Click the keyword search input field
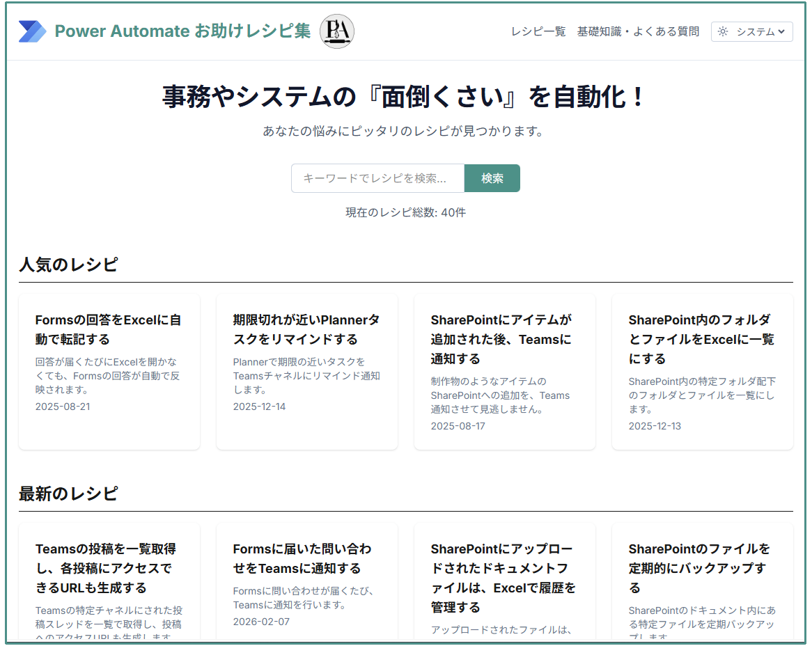This screenshot has width=812, height=646. click(377, 178)
